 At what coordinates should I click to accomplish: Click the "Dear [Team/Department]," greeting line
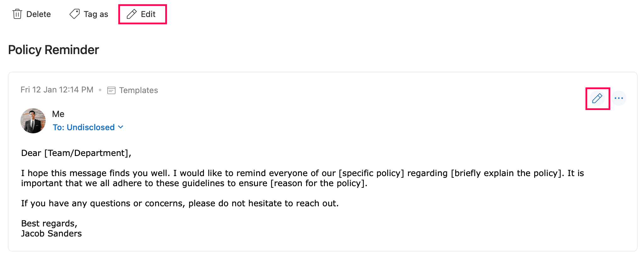76,153
